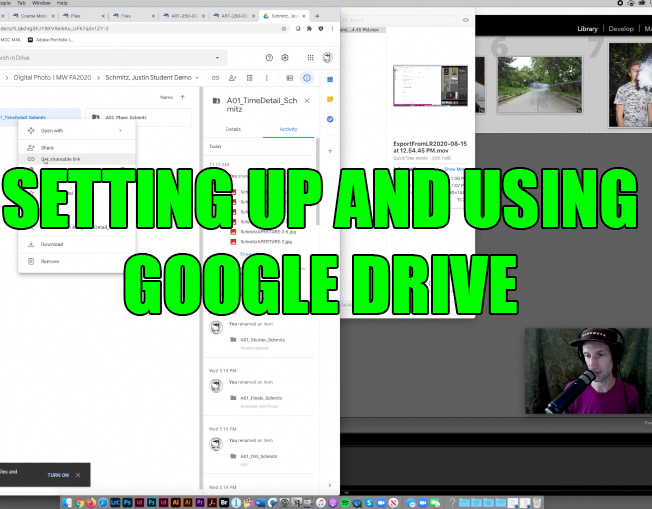The height and width of the screenshot is (509, 652).
Task: Open Google Tasks side panel icon
Action: [x=330, y=119]
